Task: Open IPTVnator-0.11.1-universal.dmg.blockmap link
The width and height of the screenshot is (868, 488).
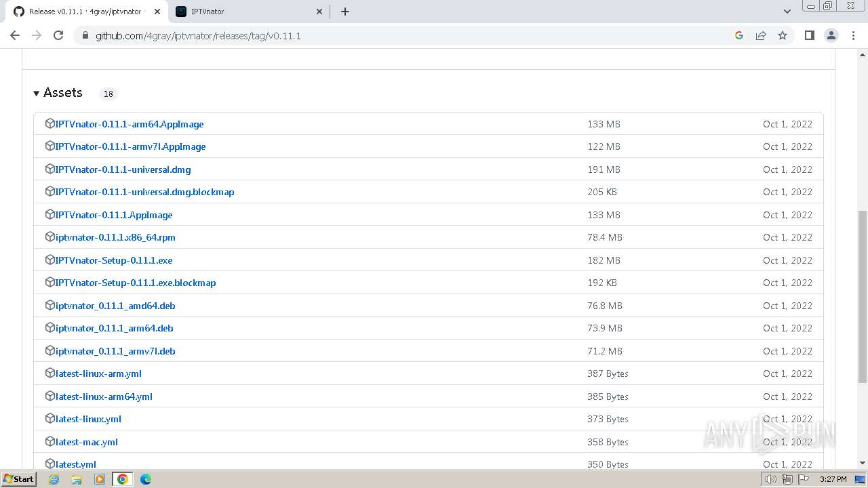Action: tap(144, 192)
